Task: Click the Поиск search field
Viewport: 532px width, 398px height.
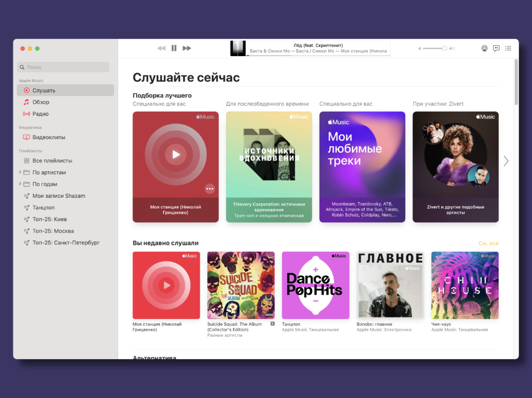Action: (63, 67)
